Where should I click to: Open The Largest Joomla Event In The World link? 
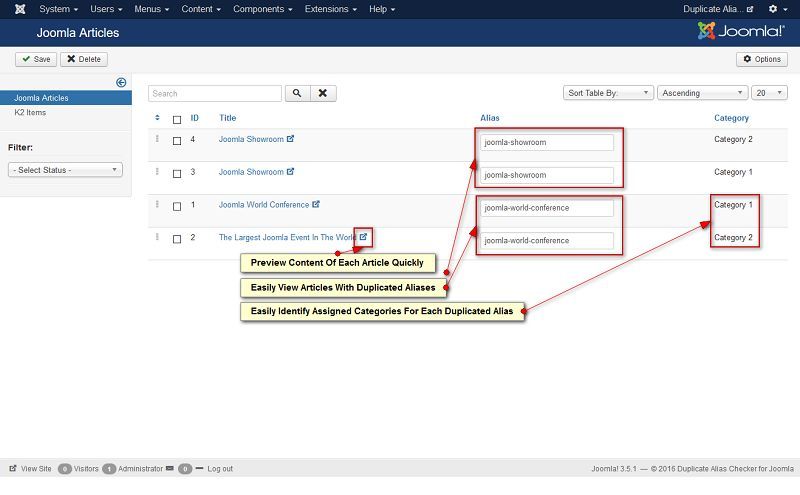pyautogui.click(x=287, y=237)
